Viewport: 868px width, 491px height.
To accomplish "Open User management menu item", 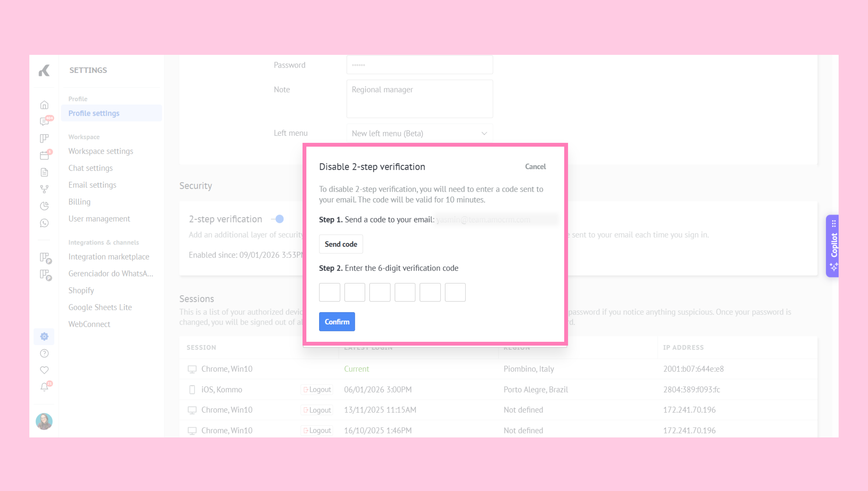I will [x=99, y=218].
